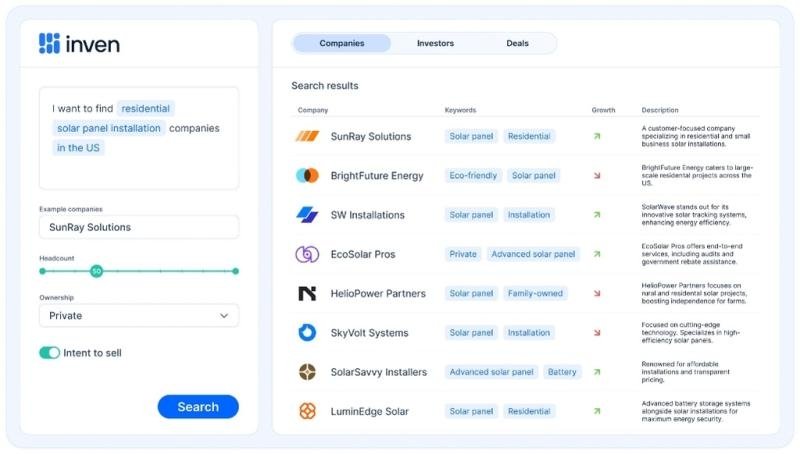800x454 pixels.
Task: Click the SW Installations logo icon
Action: click(307, 215)
